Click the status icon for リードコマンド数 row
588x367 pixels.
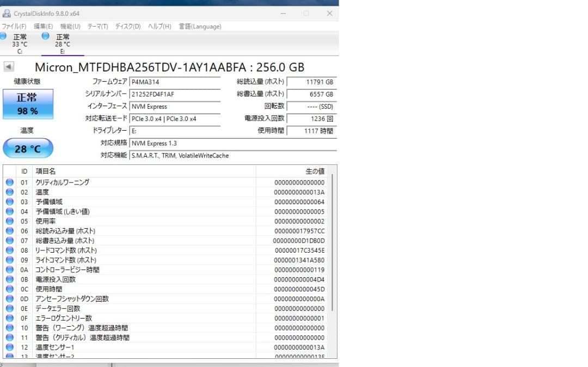10,250
